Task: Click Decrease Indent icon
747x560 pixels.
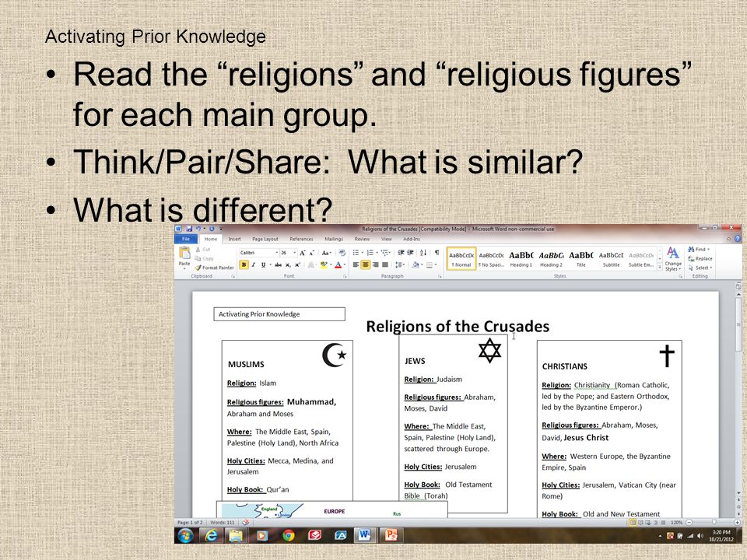Action: coord(401,252)
